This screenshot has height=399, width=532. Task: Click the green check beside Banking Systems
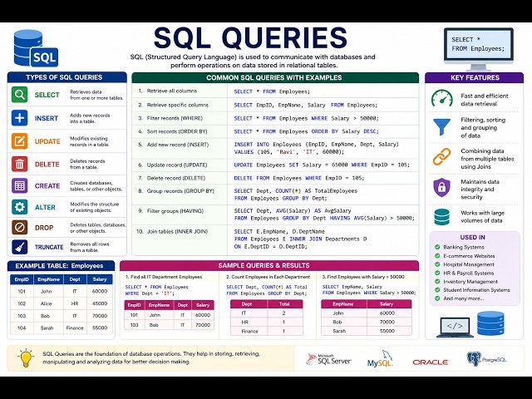(x=437, y=247)
